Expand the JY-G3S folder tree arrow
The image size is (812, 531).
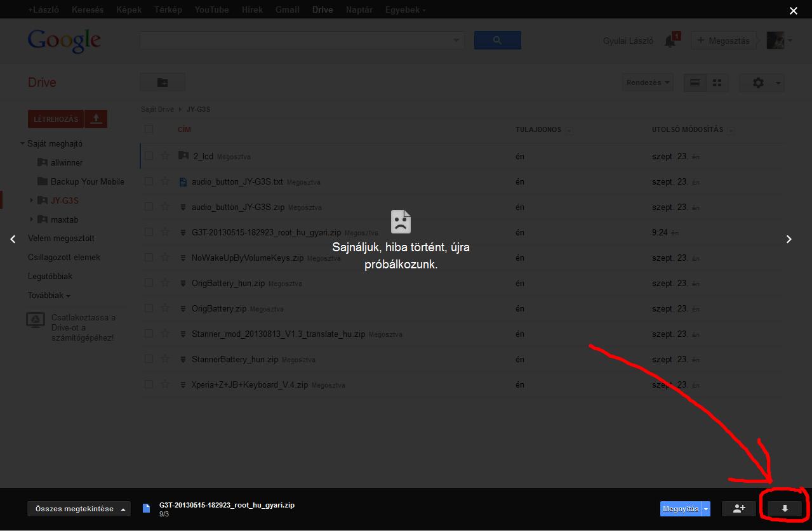pyautogui.click(x=31, y=200)
